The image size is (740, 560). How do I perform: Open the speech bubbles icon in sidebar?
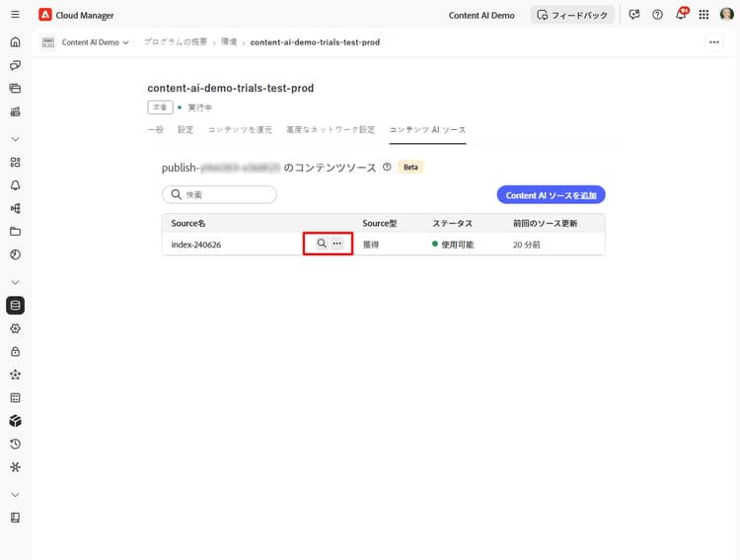tap(15, 65)
